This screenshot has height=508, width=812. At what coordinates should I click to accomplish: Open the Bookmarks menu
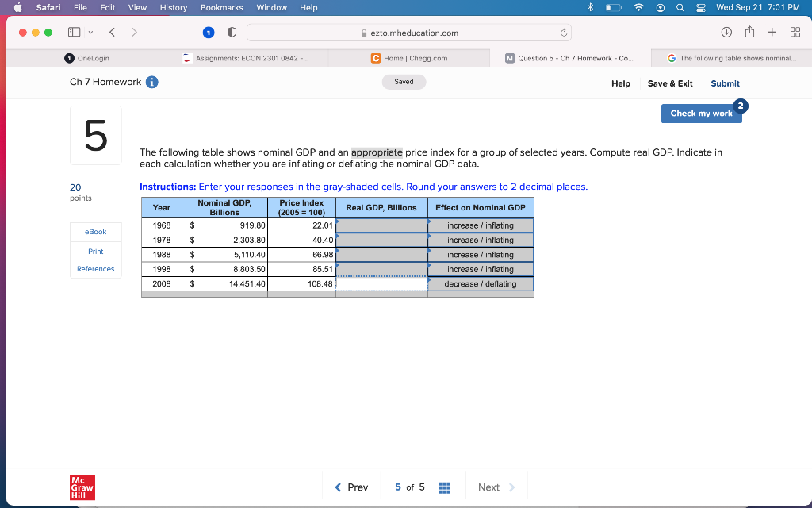[x=221, y=7]
